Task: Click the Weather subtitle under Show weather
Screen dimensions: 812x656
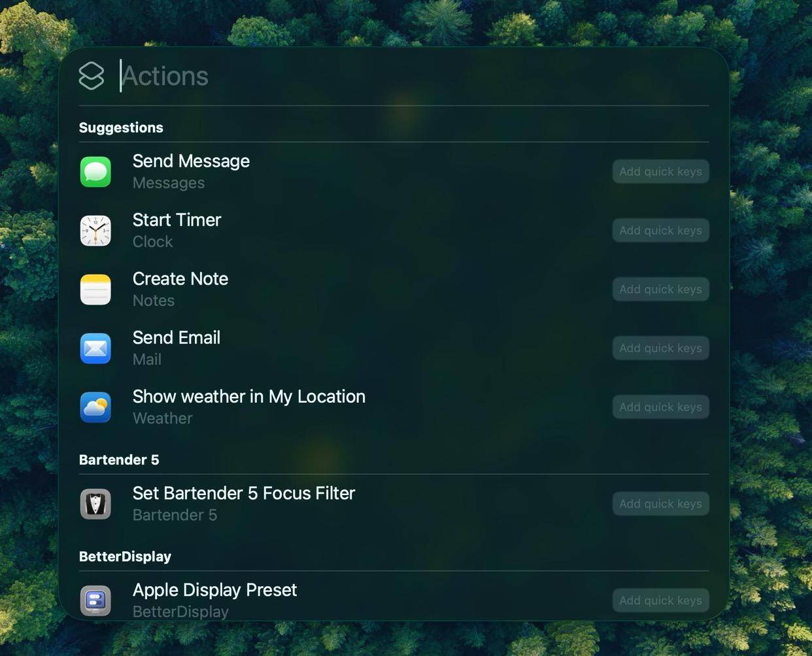Action: coord(163,419)
